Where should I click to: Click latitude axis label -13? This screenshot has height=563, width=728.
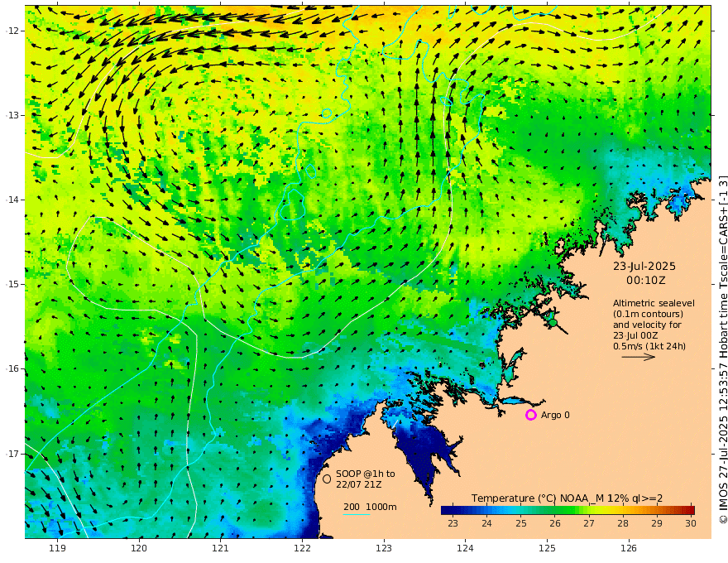click(12, 115)
